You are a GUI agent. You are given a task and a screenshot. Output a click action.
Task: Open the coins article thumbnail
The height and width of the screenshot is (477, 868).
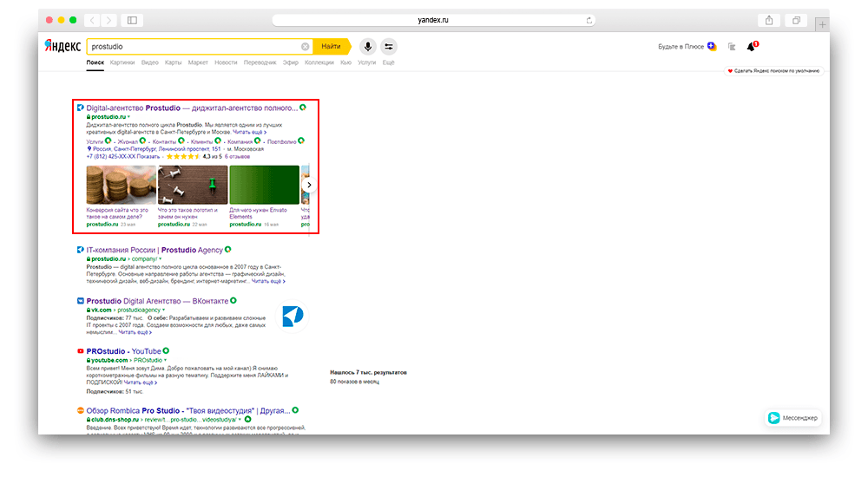coord(122,185)
